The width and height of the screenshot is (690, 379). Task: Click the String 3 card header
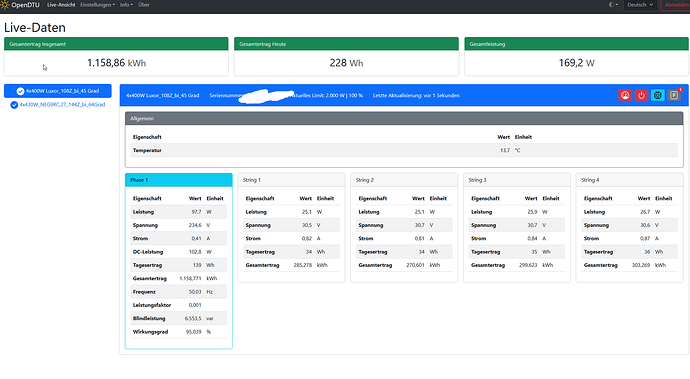coord(517,180)
